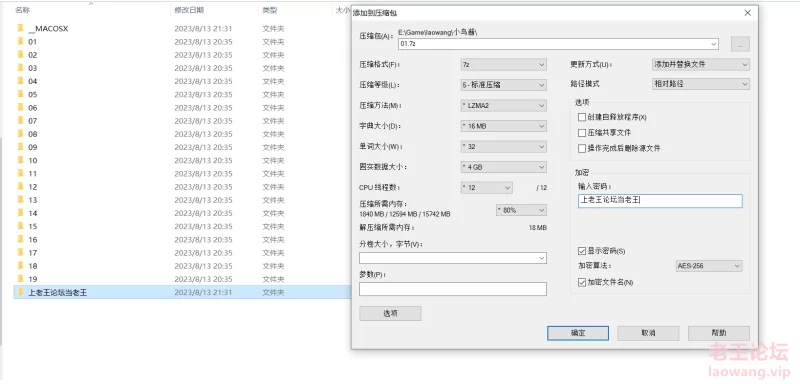Image resolution: width=800 pixels, height=384 pixels.
Task: Open the 固实数据大小 4 GB dropdown
Action: 504,167
